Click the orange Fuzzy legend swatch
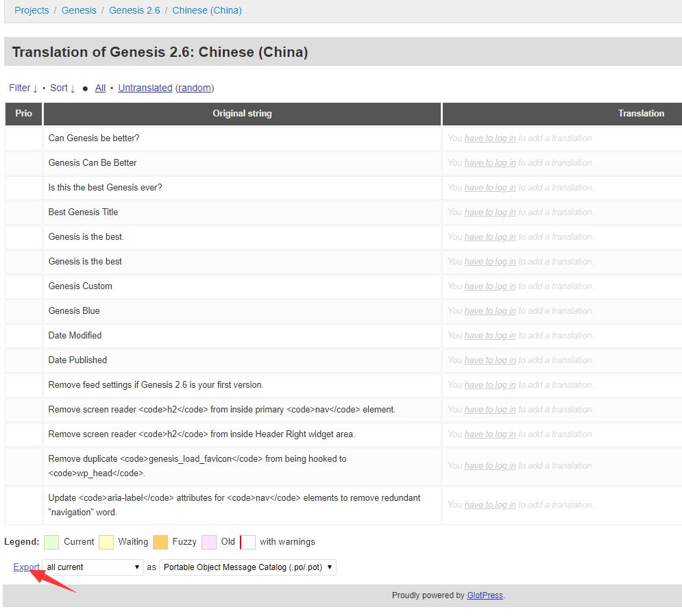 click(160, 542)
